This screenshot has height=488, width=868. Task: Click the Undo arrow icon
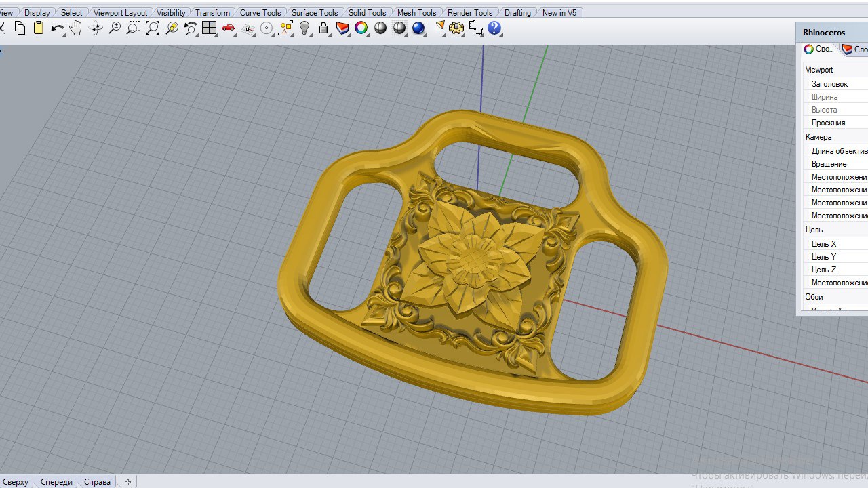pyautogui.click(x=57, y=28)
